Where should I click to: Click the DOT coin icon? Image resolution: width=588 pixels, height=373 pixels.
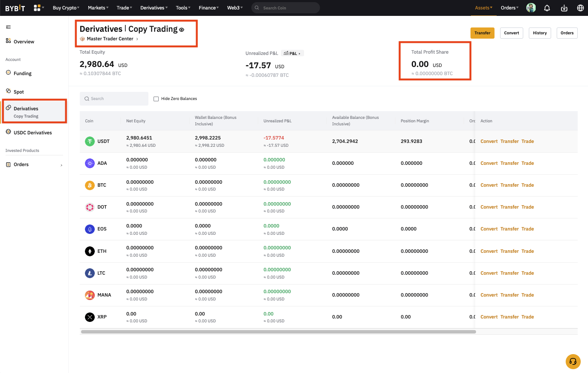point(90,207)
